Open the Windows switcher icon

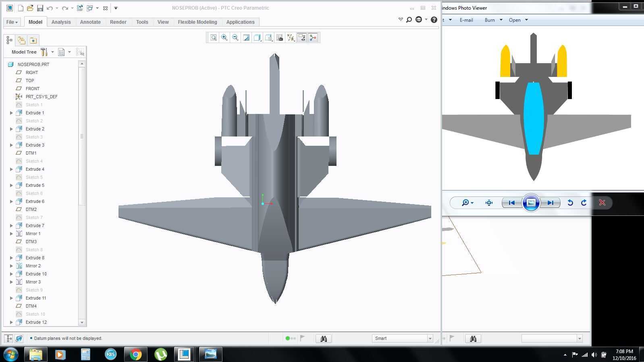[90, 8]
